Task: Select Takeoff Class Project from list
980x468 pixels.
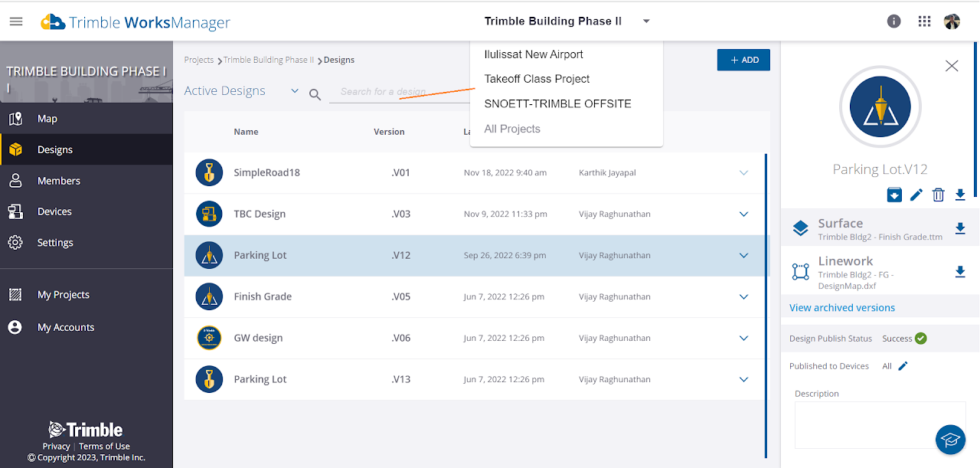Action: [x=537, y=79]
